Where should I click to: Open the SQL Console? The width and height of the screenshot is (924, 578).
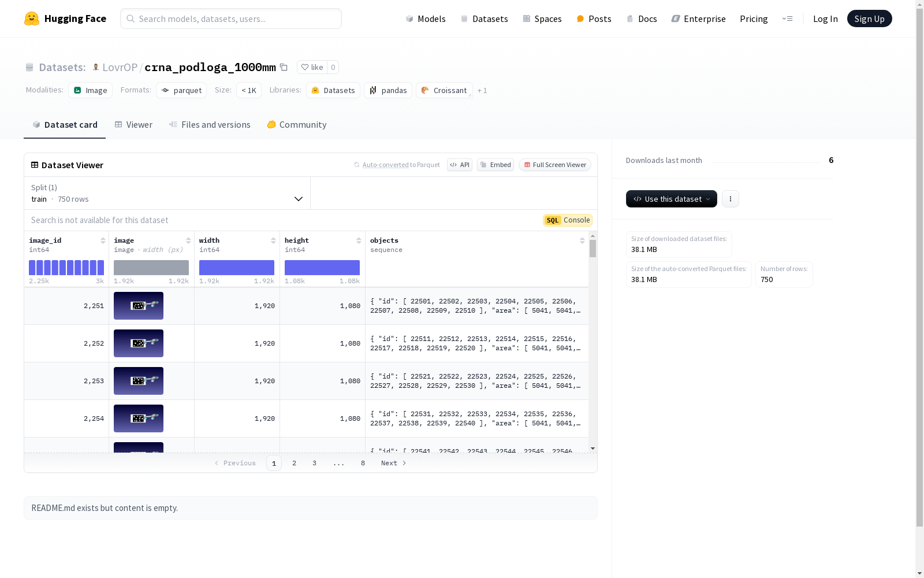point(568,220)
